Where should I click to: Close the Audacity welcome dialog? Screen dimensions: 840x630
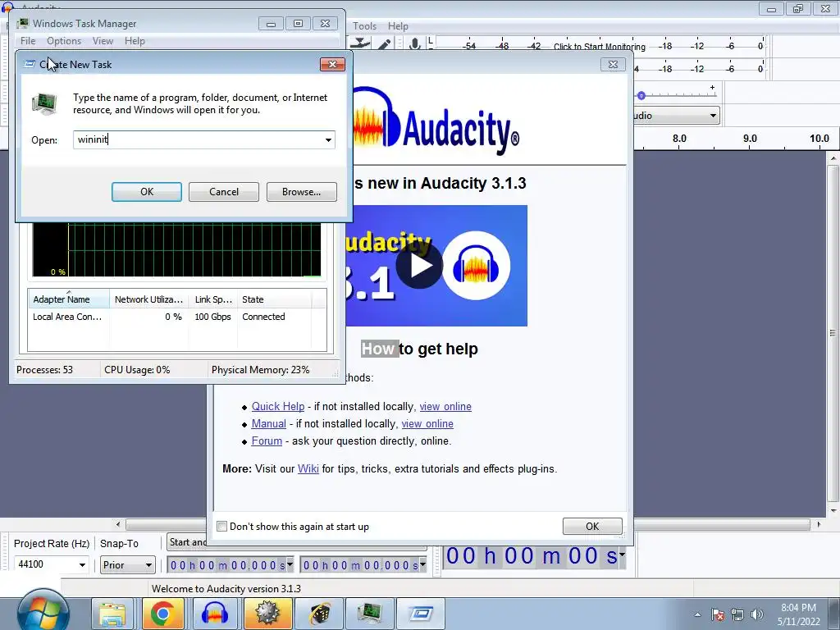tap(613, 64)
